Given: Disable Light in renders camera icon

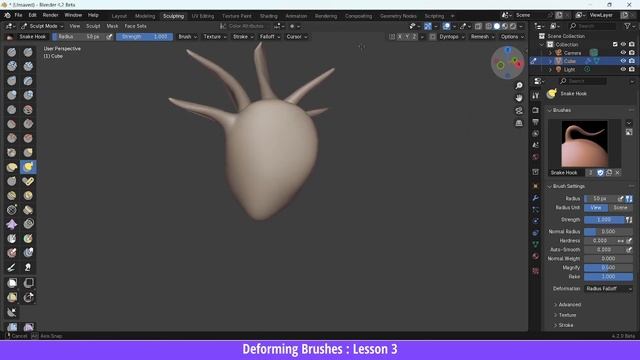Looking at the screenshot, I should 632,69.
